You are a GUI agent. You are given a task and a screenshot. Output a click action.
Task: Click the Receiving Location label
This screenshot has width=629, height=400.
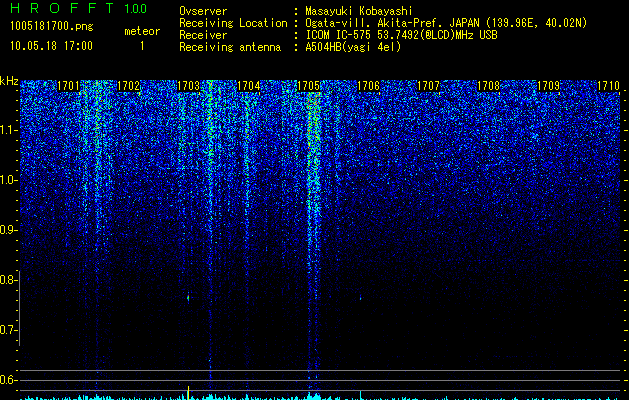[x=233, y=23]
